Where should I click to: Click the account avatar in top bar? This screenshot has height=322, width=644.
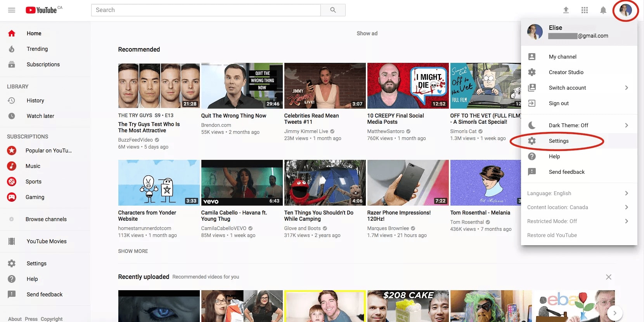(x=625, y=10)
